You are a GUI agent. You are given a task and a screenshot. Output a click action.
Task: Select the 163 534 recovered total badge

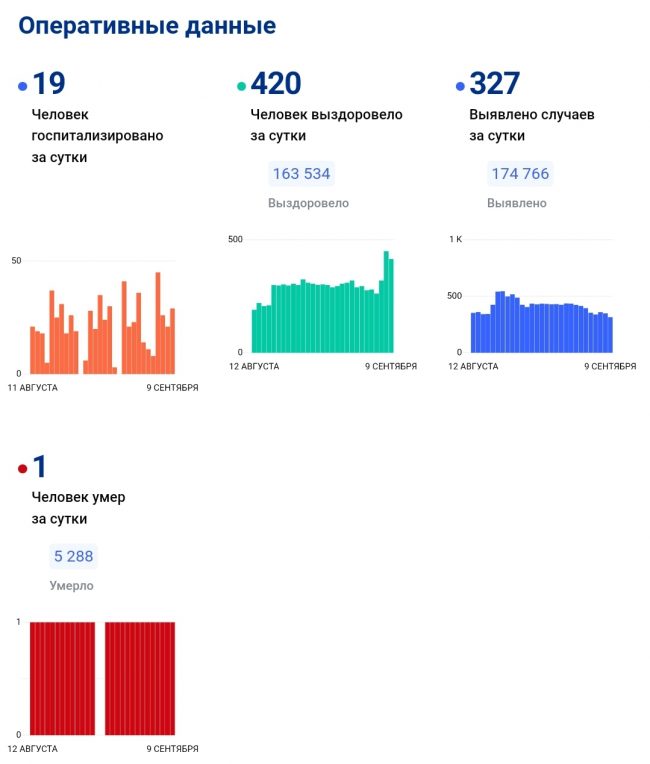(301, 174)
